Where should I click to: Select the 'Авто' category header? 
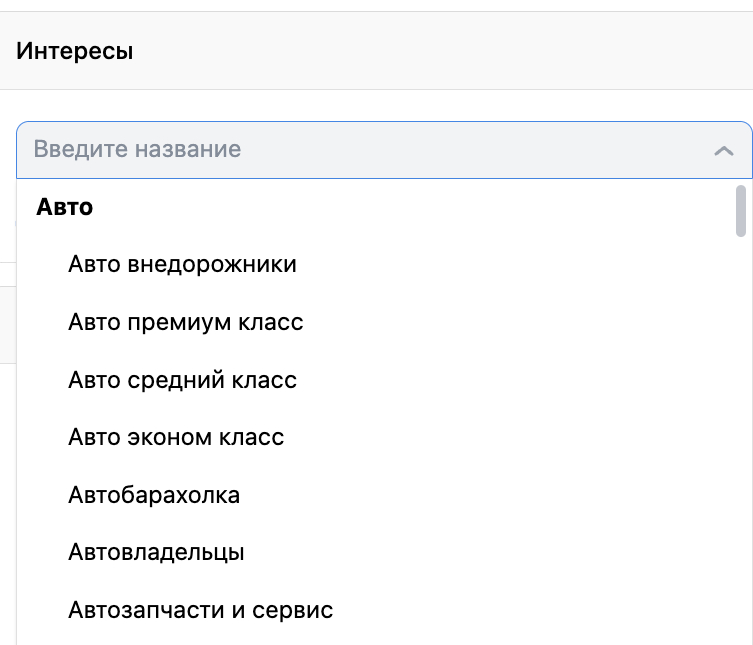click(65, 207)
